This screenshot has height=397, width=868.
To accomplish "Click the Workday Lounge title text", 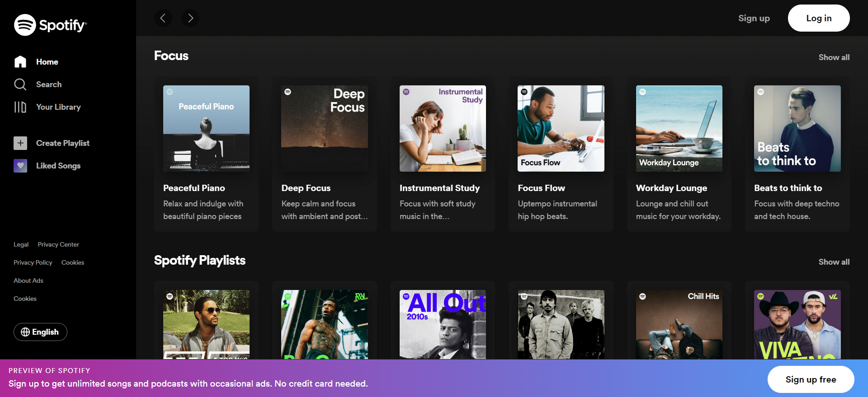I will tap(671, 188).
